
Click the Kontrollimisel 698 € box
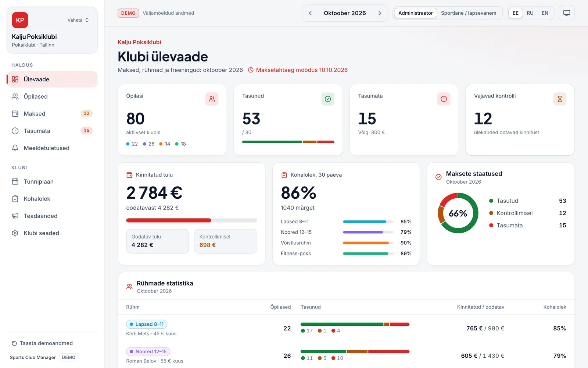[226, 241]
